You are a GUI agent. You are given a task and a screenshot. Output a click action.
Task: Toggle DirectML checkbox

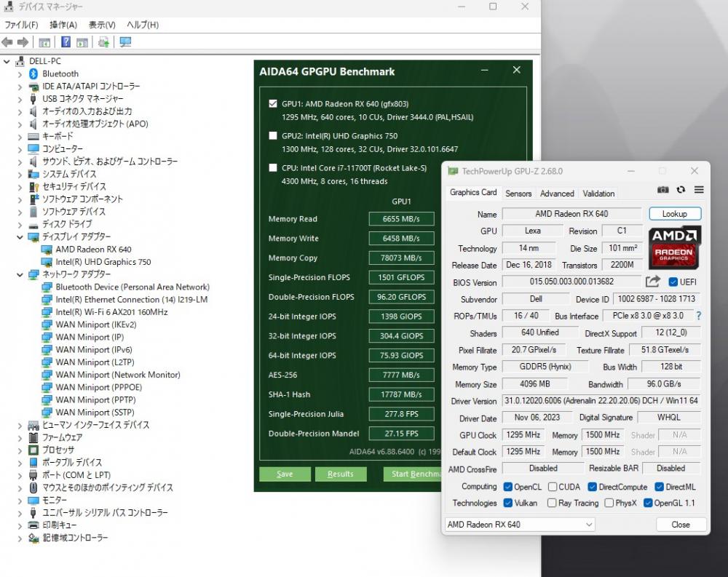659,487
